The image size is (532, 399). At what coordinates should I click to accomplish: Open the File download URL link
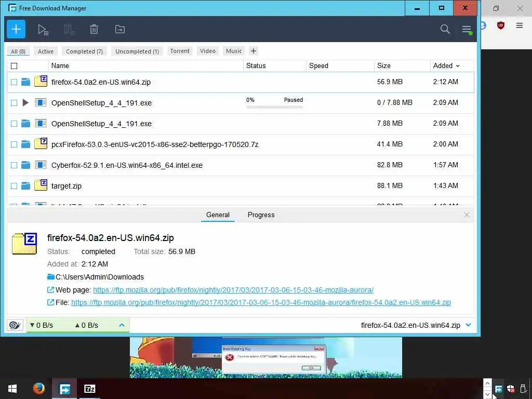261,302
